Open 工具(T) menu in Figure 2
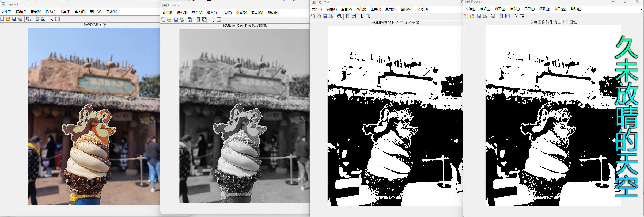The image size is (644, 217). pyautogui.click(x=226, y=13)
